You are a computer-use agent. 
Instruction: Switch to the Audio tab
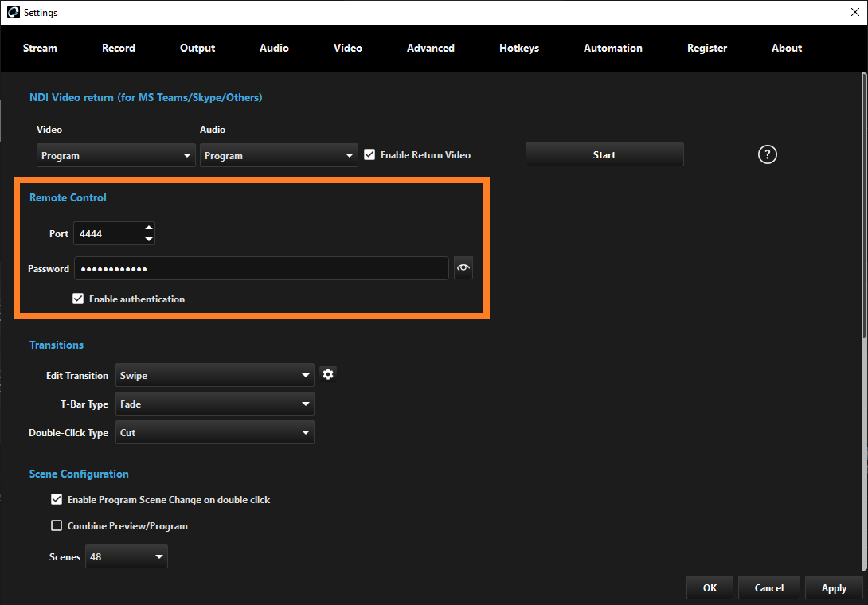(x=274, y=48)
